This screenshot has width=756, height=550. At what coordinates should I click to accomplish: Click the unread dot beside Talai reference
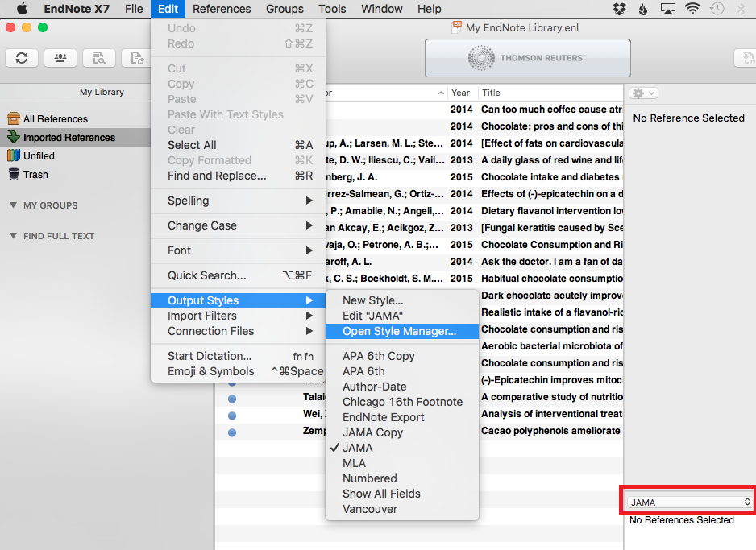(232, 399)
